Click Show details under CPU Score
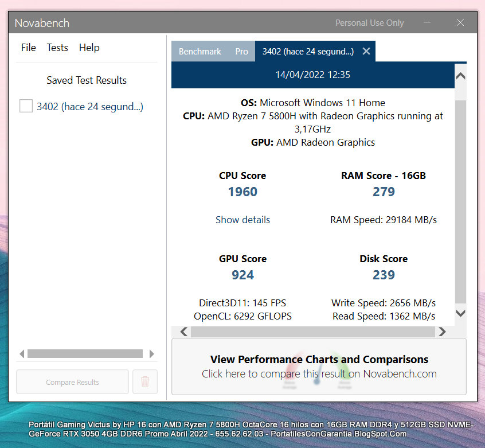Image resolution: width=485 pixels, height=448 pixels. click(242, 220)
